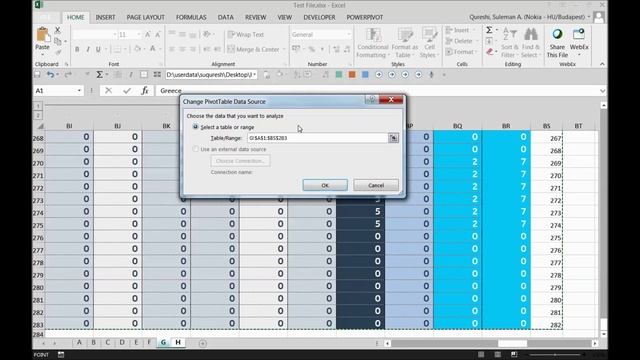Click the blue color square in quick access toolbar
This screenshot has height=360, width=640.
pos(365,75)
